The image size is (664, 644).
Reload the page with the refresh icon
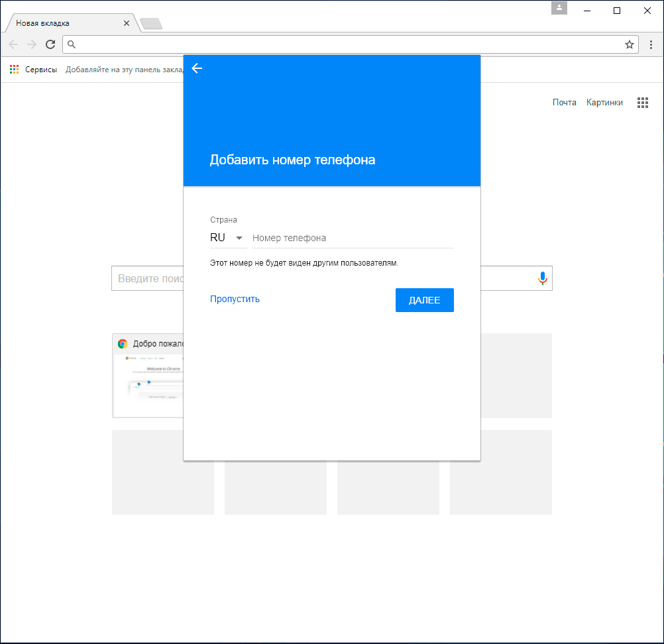pyautogui.click(x=50, y=44)
